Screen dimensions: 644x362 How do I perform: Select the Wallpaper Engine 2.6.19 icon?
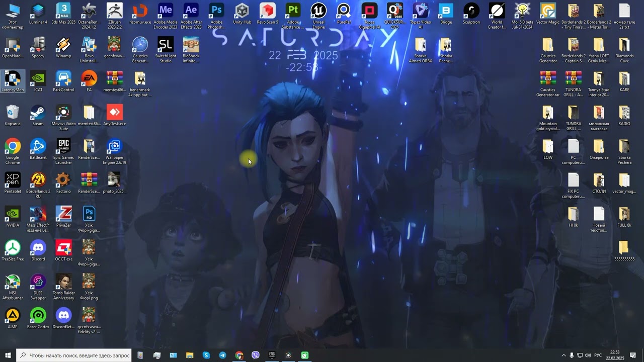114,151
